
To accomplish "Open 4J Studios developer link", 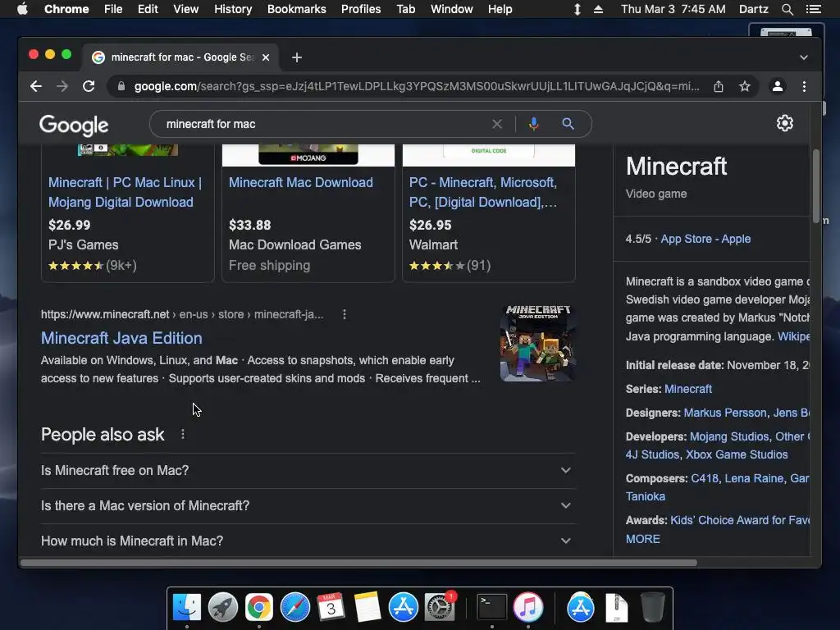I will tap(652, 454).
